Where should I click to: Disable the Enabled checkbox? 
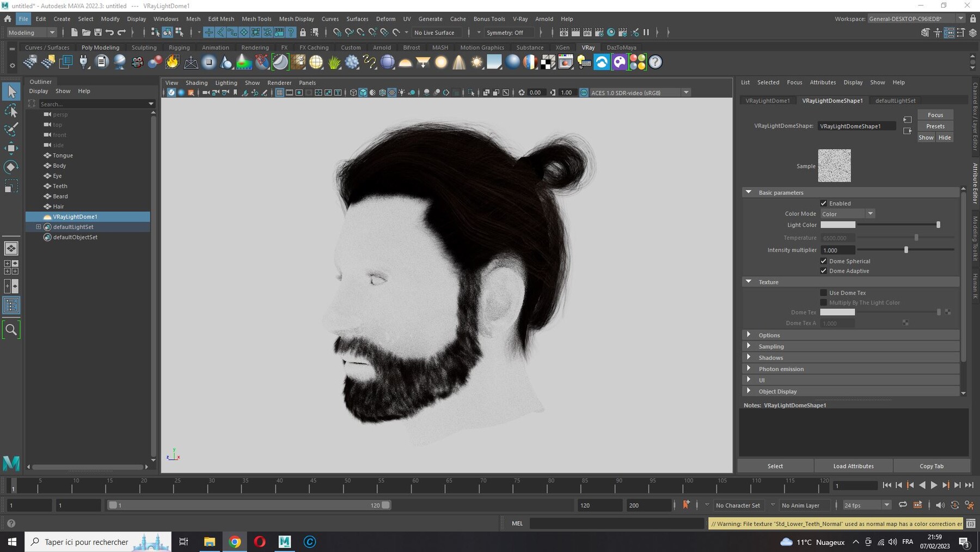[824, 203]
